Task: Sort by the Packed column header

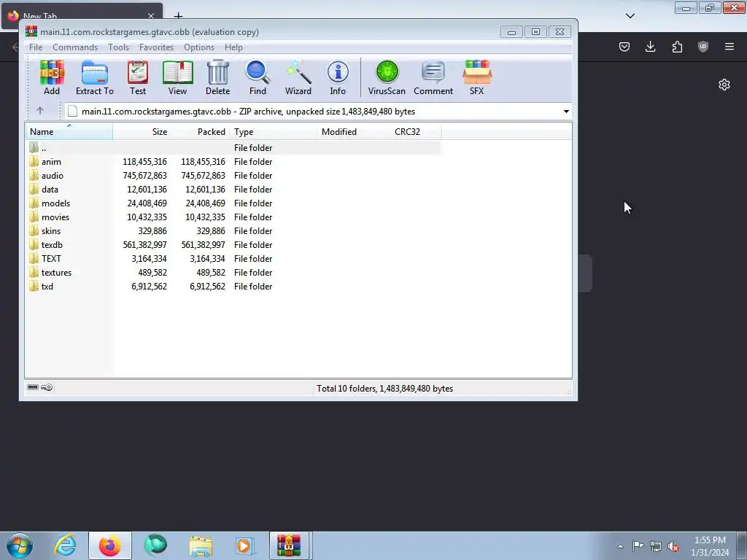Action: [x=200, y=131]
